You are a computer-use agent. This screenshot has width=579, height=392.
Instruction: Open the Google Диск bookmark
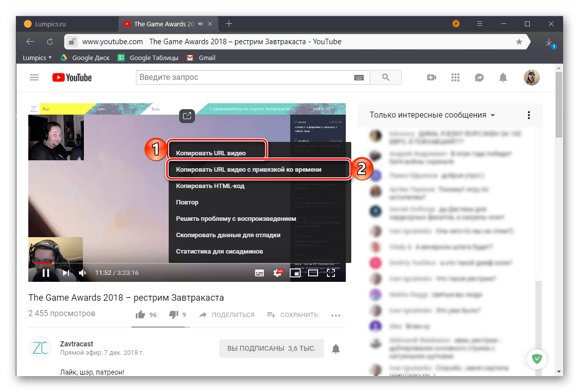click(x=85, y=58)
